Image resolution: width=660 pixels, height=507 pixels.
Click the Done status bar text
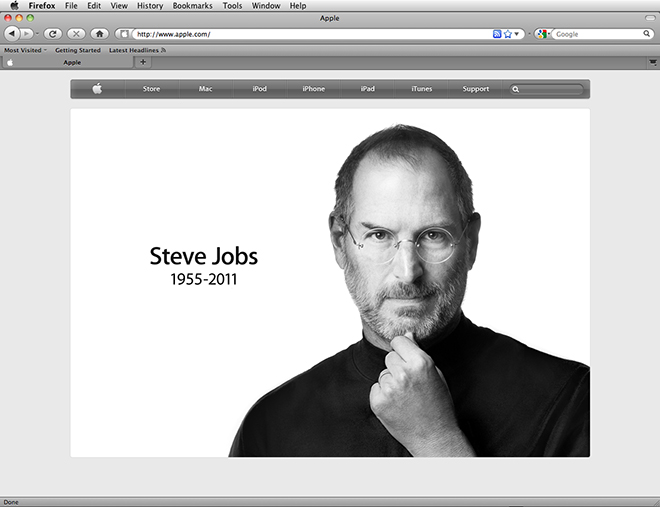click(x=11, y=502)
